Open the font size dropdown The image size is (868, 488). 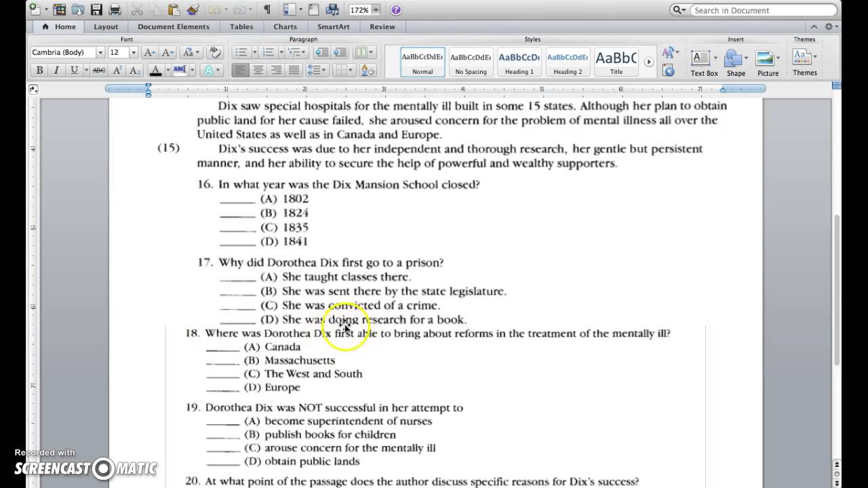[x=134, y=52]
